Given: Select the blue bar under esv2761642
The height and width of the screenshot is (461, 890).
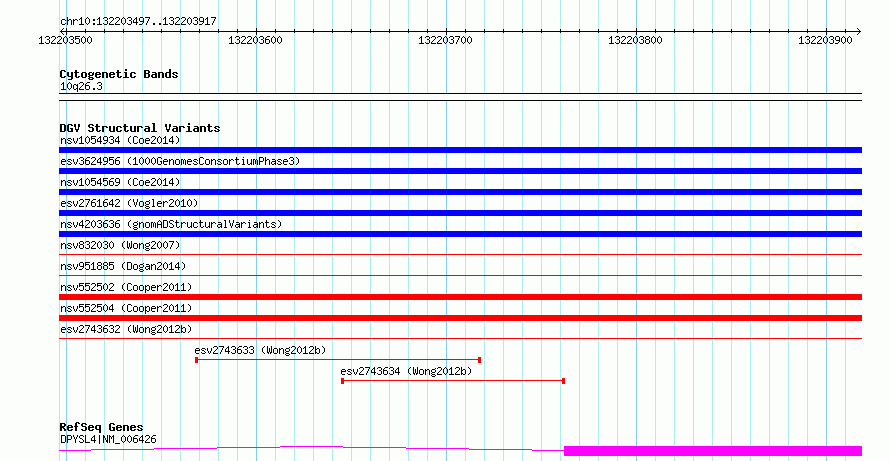Looking at the screenshot, I should point(460,213).
